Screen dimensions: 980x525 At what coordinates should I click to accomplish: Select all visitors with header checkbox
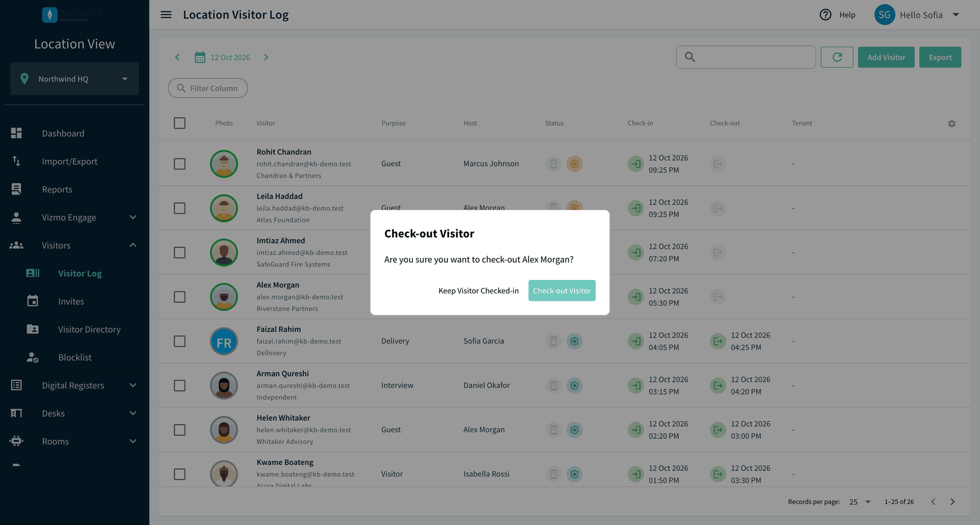(x=179, y=123)
